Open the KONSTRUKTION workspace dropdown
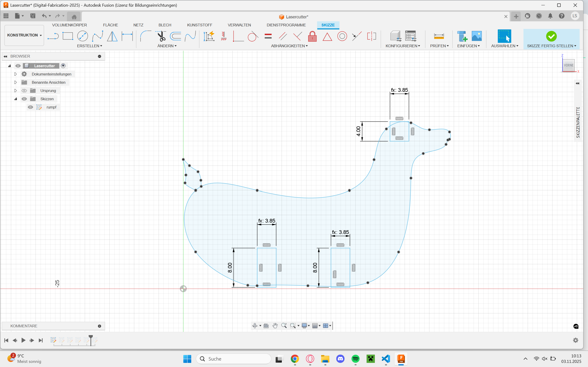Image resolution: width=588 pixels, height=367 pixels. pos(24,35)
